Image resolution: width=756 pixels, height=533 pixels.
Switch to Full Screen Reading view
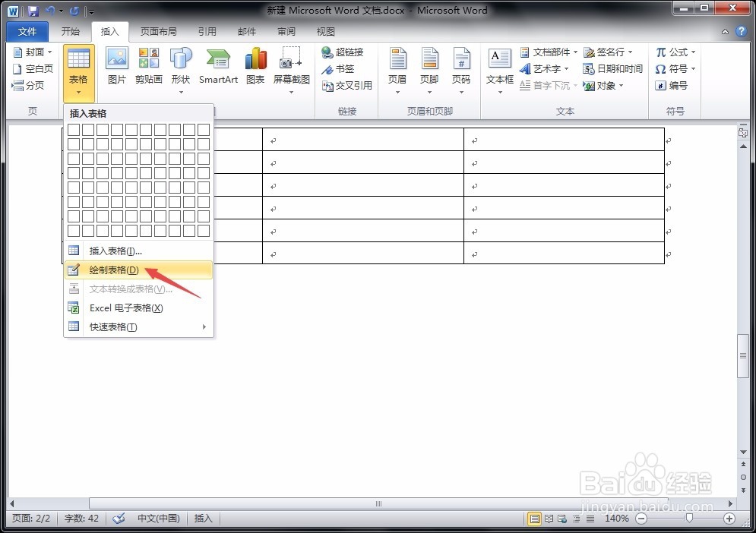[549, 519]
